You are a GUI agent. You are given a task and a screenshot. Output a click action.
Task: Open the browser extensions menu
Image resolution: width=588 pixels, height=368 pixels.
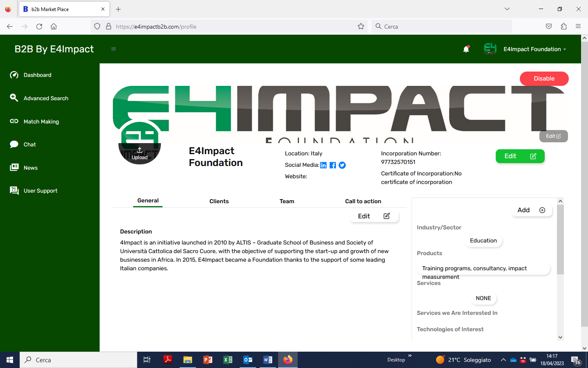(x=563, y=27)
